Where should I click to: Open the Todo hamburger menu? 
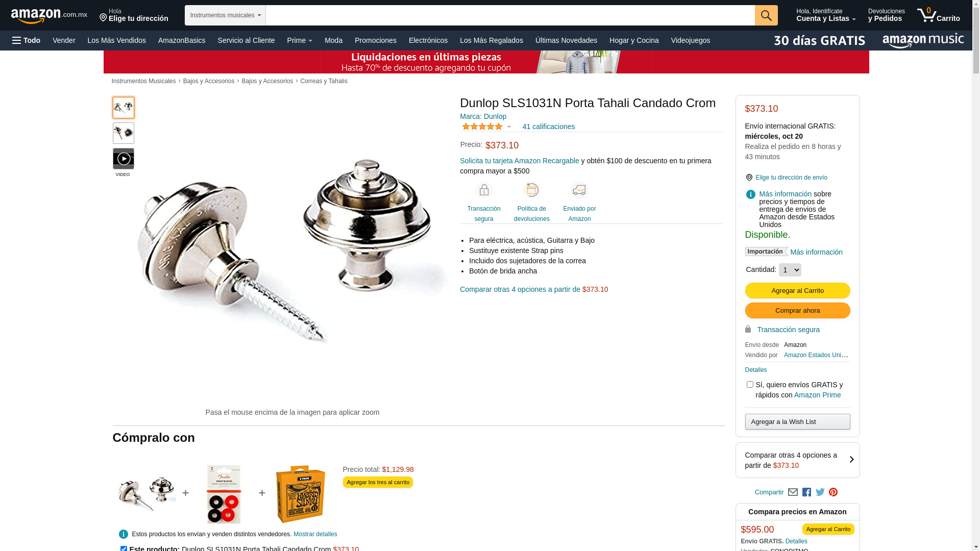point(26,40)
